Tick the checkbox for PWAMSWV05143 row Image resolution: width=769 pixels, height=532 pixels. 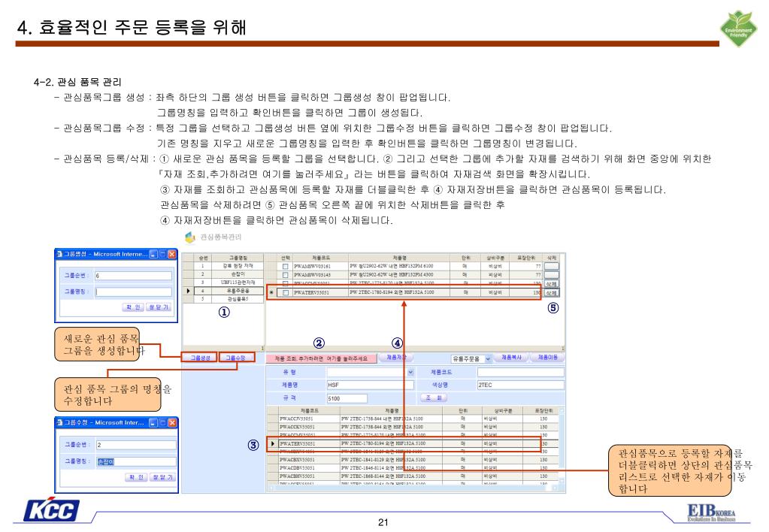pos(285,274)
